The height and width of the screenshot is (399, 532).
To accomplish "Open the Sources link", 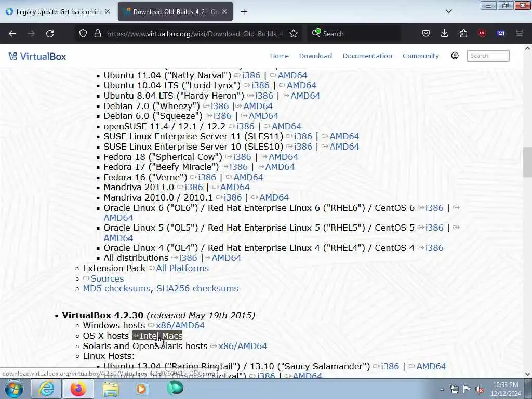I will pos(107,278).
